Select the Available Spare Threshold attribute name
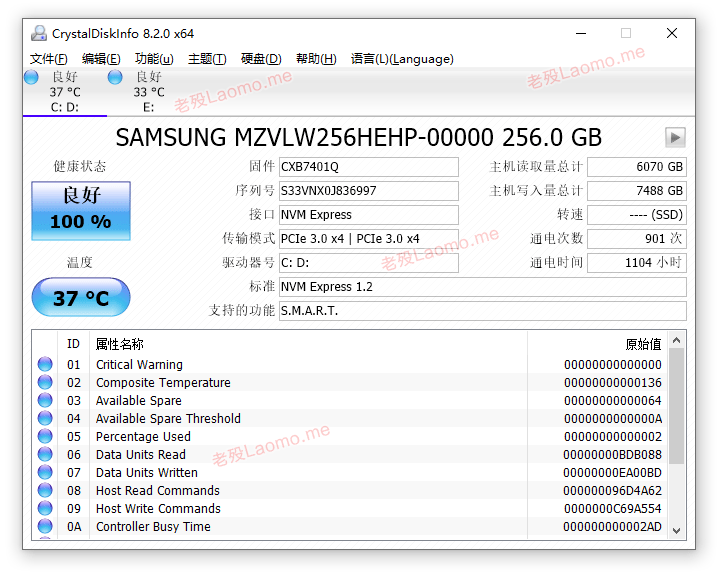This screenshot has height=579, width=724. click(x=168, y=419)
